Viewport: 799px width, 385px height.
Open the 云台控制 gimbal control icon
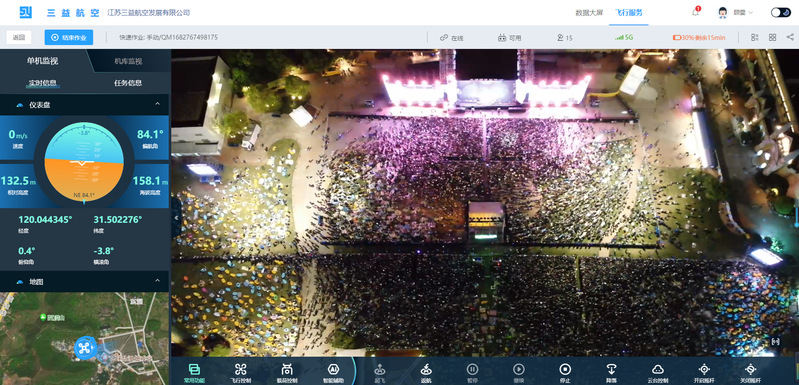point(657,369)
